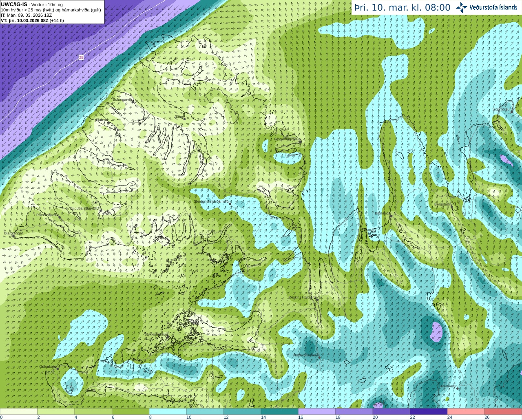Select the salmon red legend swatch above 26
Viewport: 522px width, 420px height.
click(x=503, y=411)
